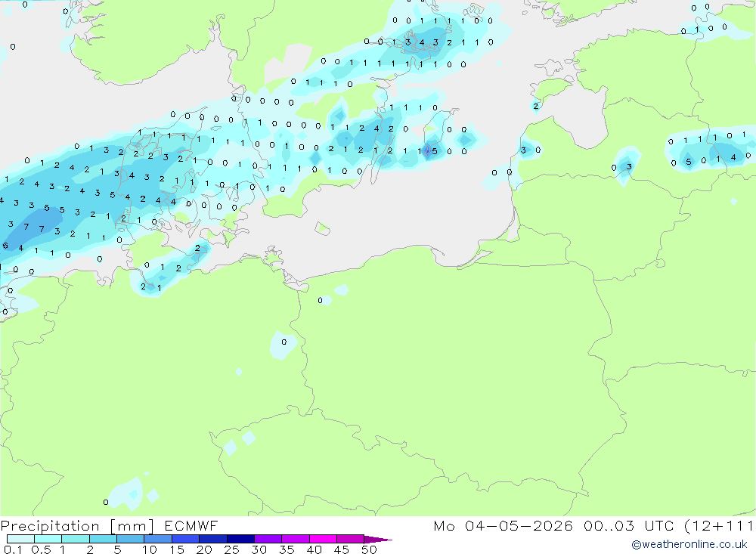
Task: Click the 1–2 mm legend color swatch
Action: [76, 539]
